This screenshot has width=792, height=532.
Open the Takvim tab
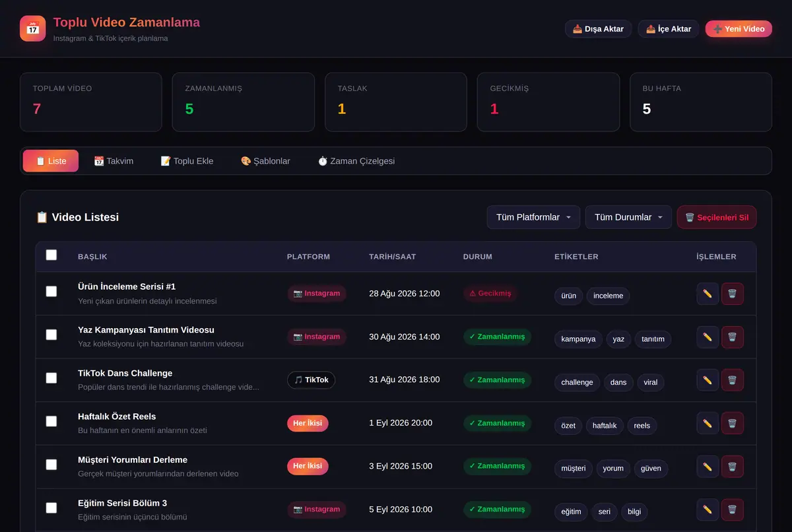pos(114,161)
